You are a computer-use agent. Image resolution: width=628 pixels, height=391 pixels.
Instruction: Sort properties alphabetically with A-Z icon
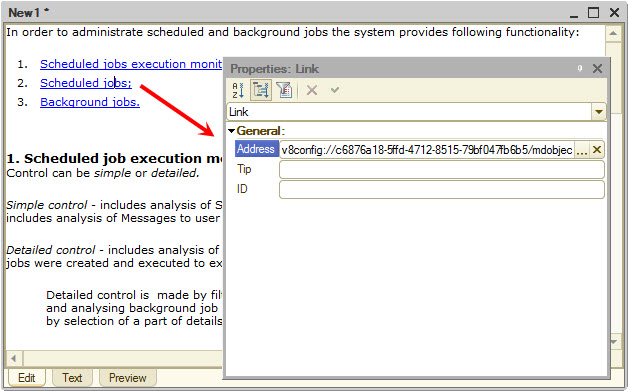click(x=238, y=90)
